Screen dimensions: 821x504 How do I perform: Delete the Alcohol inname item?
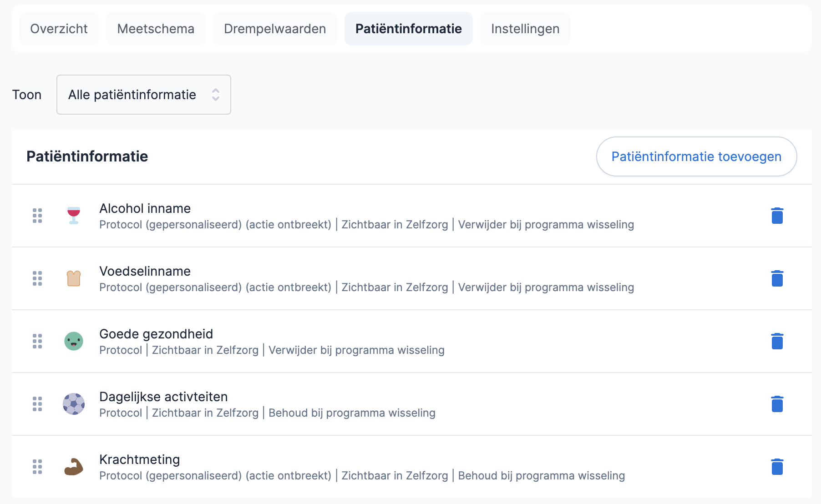pos(777,216)
